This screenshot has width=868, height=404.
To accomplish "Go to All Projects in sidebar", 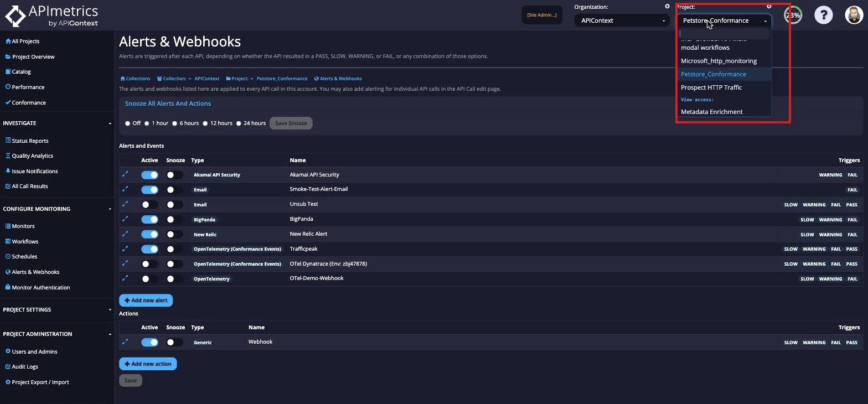I will click(x=22, y=41).
